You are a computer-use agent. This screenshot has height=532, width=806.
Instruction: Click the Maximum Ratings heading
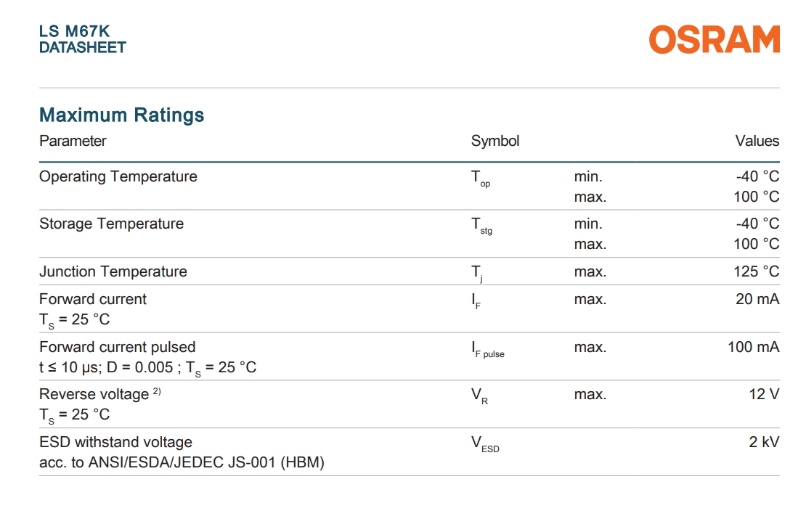tap(122, 115)
